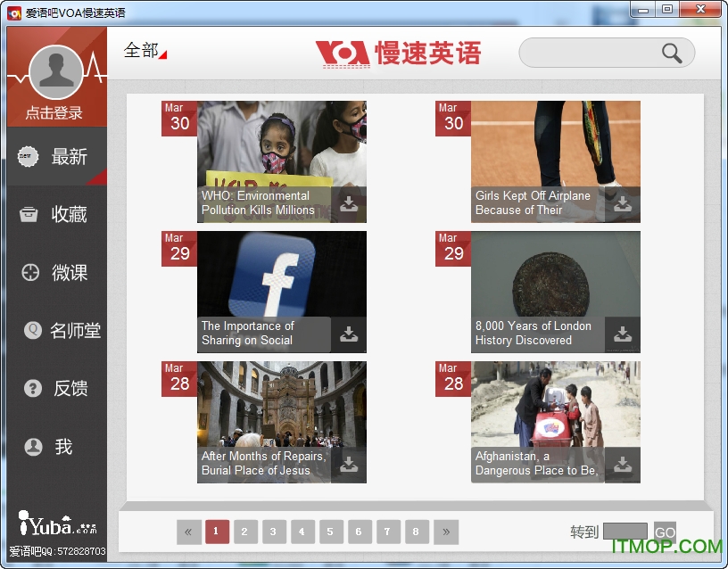Viewport: 728px width, 569px height.
Task: Click the user avatar to log in
Action: pyautogui.click(x=56, y=72)
